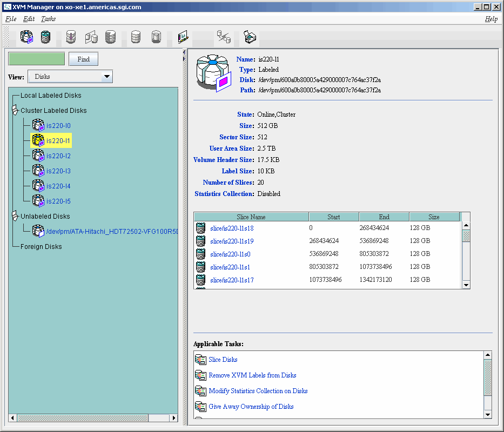Click icon next to slice/is220-l1s18
504x432 pixels.
click(x=200, y=228)
